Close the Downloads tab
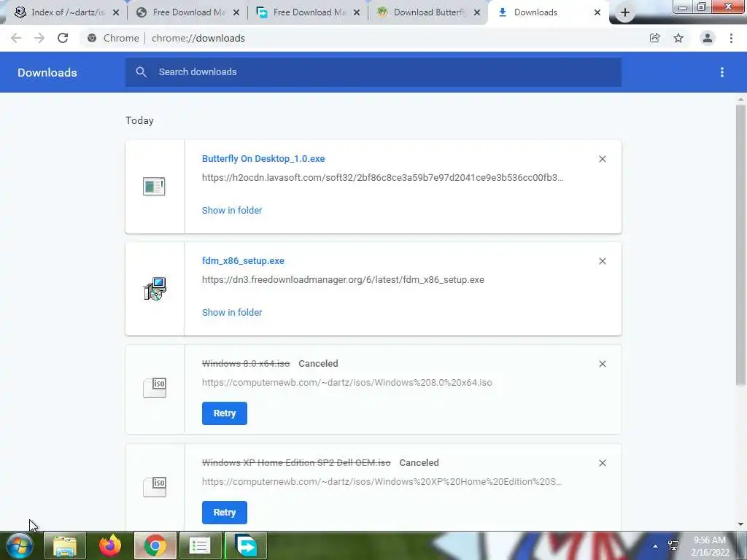 (x=597, y=13)
